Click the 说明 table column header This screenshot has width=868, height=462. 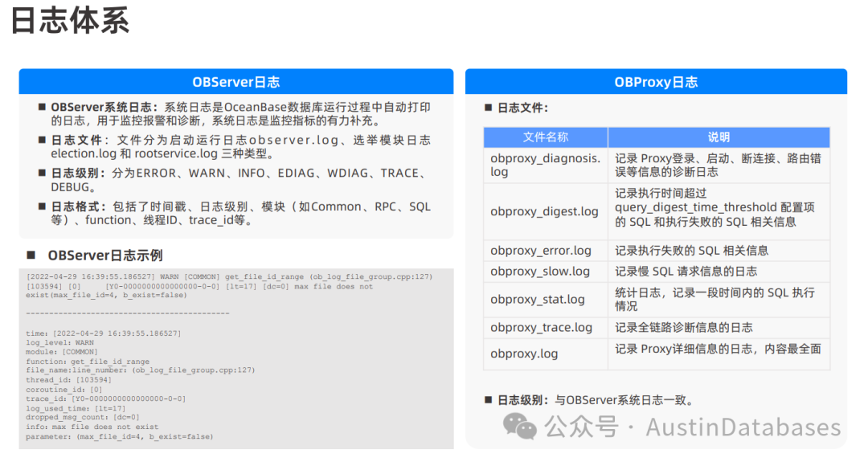tap(719, 137)
